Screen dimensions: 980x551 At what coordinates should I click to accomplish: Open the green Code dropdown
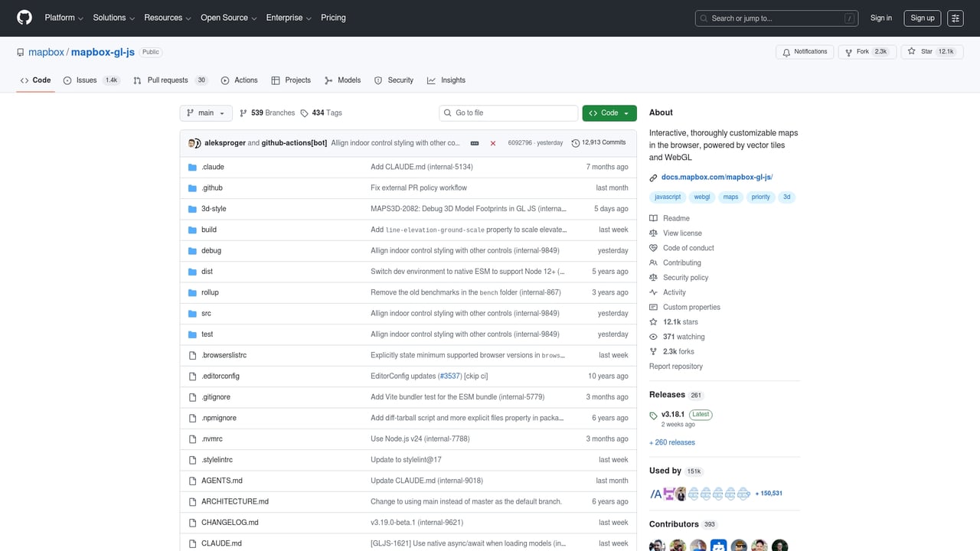coord(609,112)
